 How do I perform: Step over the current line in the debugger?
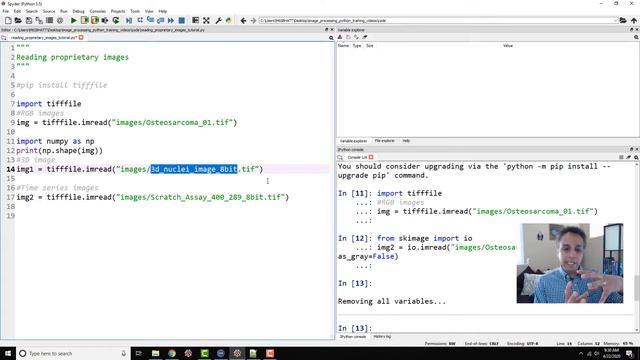coord(140,20)
